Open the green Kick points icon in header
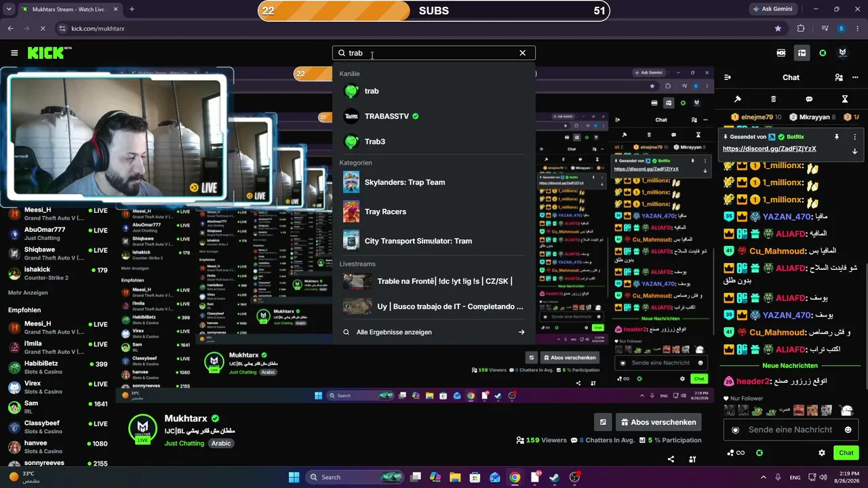The height and width of the screenshot is (488, 868). (823, 53)
